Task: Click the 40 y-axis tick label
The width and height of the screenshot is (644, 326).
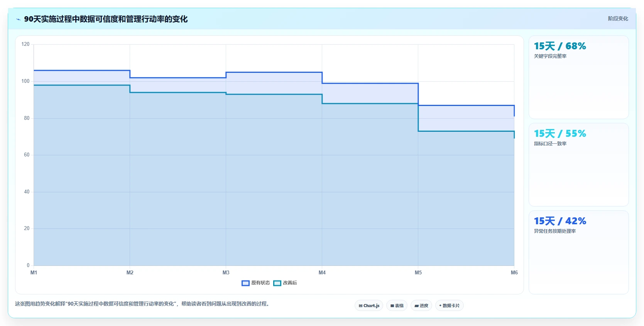Action: [27, 192]
